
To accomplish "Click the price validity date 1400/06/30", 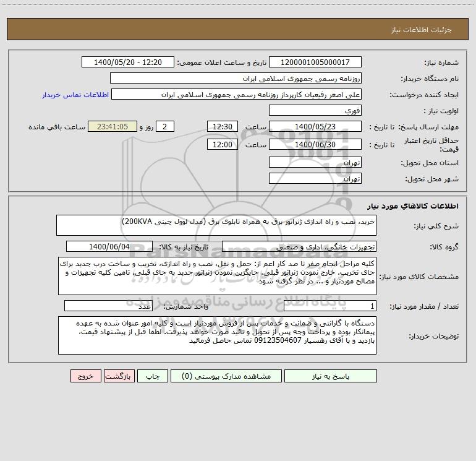I will 315,144.
